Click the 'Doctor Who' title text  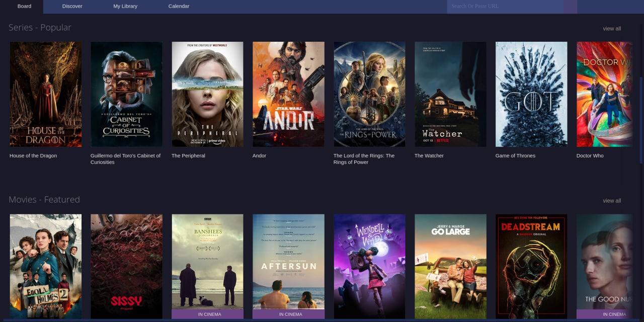(x=590, y=155)
